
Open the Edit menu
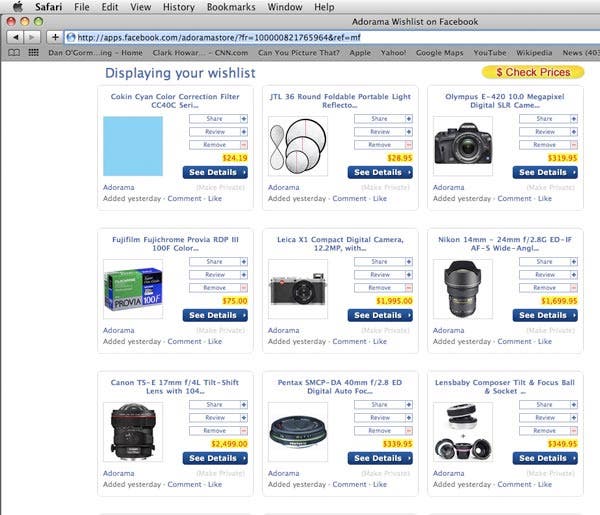[x=110, y=7]
